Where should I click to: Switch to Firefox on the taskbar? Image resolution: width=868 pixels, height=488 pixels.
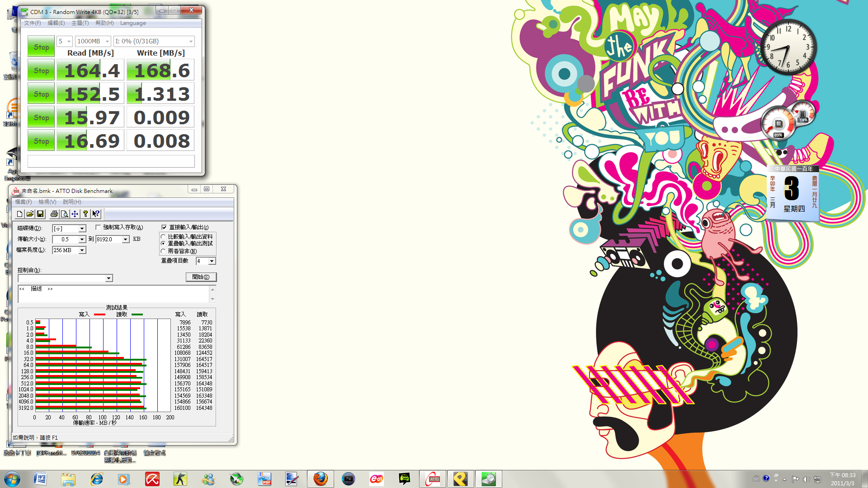[321, 479]
